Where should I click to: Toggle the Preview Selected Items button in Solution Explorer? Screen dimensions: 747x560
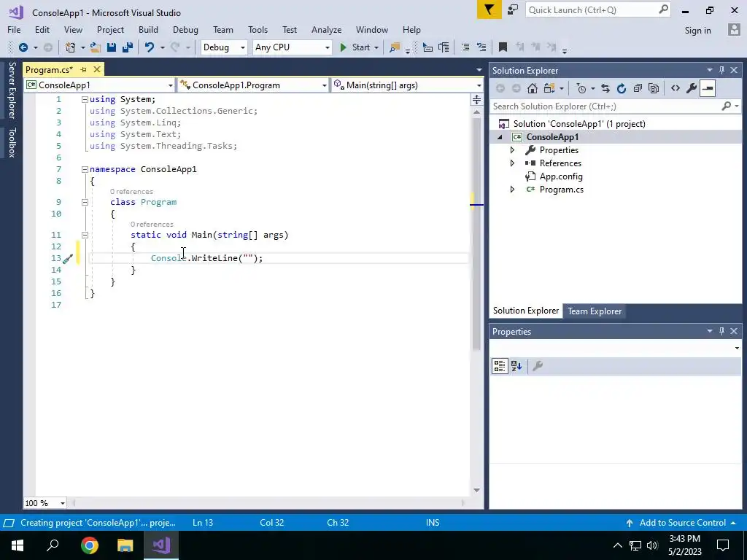tap(708, 88)
